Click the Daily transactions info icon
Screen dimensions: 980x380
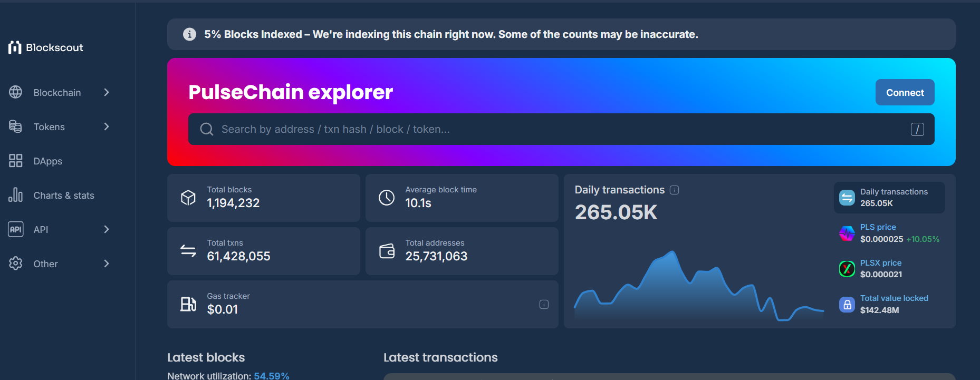[x=674, y=190]
